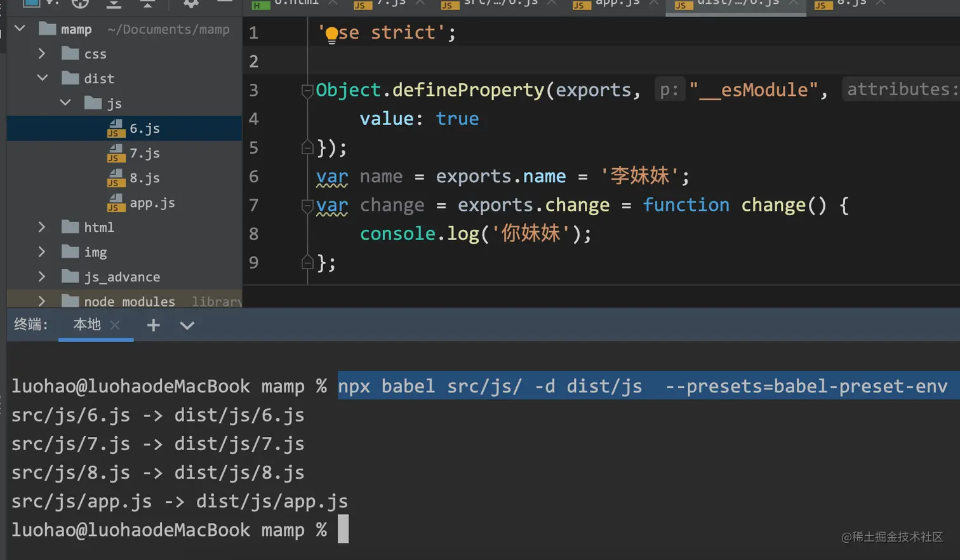960x560 pixels.
Task: Click the '李妹妹' string on line 6
Action: pyautogui.click(x=639, y=176)
